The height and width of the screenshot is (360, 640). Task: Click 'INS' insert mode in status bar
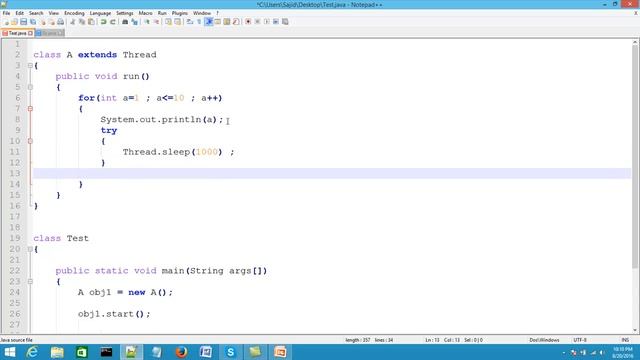[x=625, y=340]
